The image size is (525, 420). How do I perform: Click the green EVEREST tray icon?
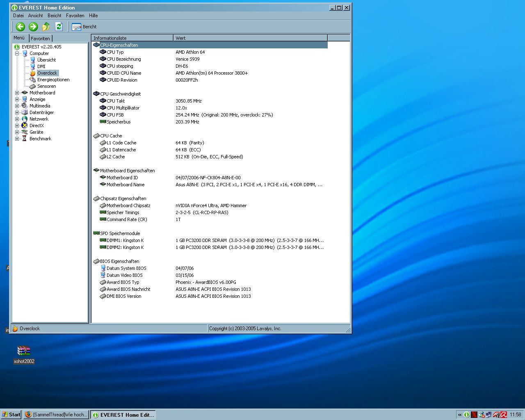point(467,415)
